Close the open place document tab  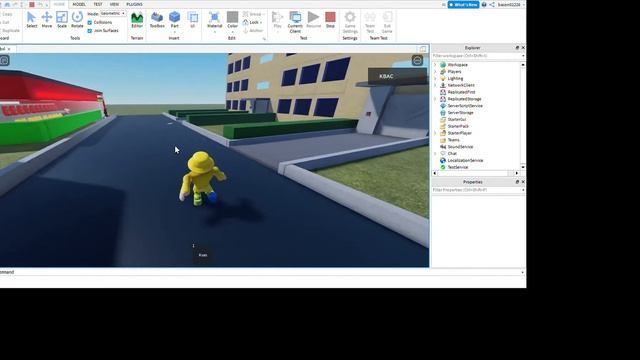(9, 49)
